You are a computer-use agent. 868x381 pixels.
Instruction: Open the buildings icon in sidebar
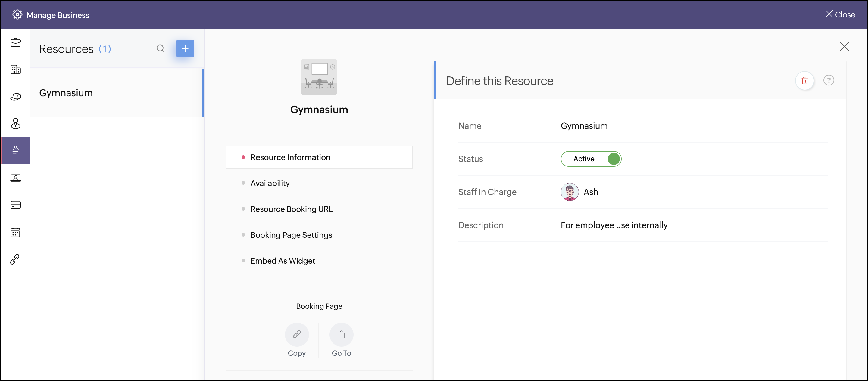(x=15, y=70)
